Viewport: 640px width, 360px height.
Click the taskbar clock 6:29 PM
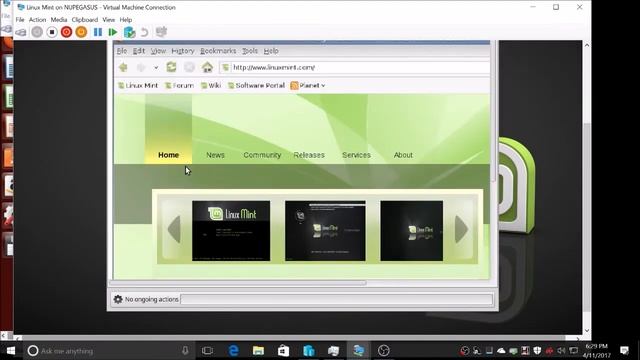596,346
